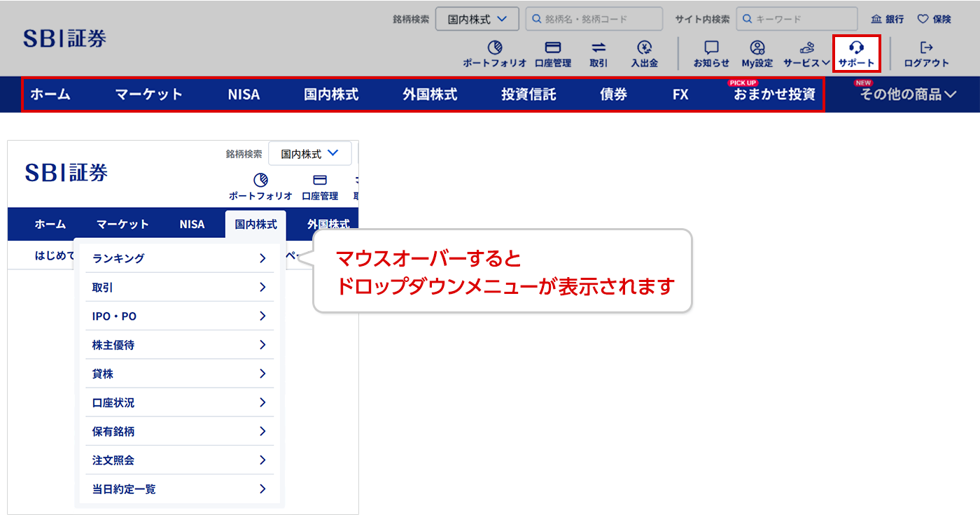Expand ランキング submenu arrow
The width and height of the screenshot is (980, 515).
(x=262, y=258)
